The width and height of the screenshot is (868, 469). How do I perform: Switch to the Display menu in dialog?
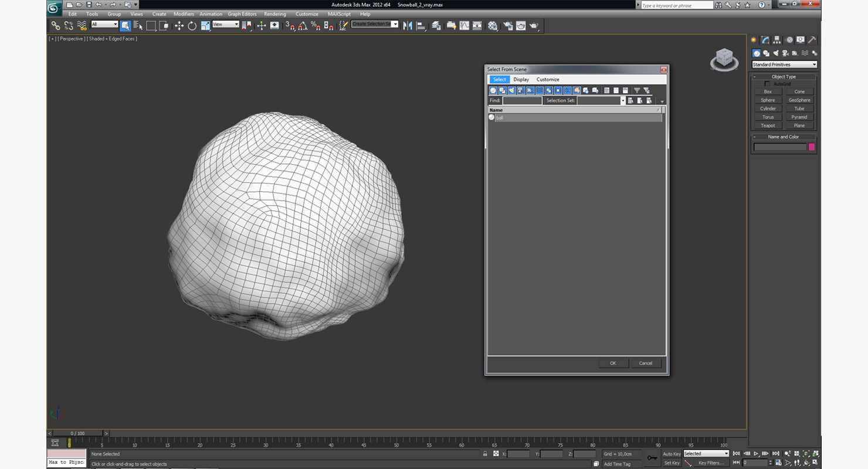click(521, 80)
